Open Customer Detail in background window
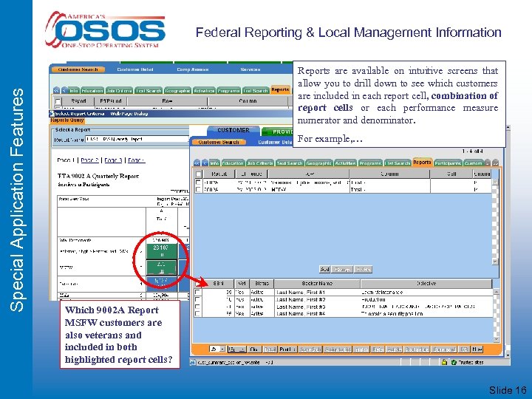 [x=135, y=69]
